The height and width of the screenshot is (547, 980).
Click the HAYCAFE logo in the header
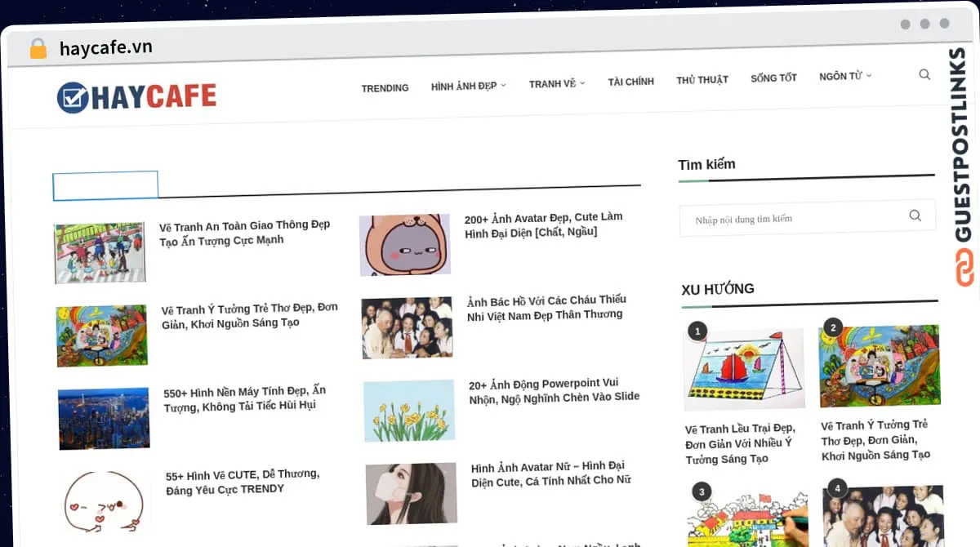tap(136, 97)
